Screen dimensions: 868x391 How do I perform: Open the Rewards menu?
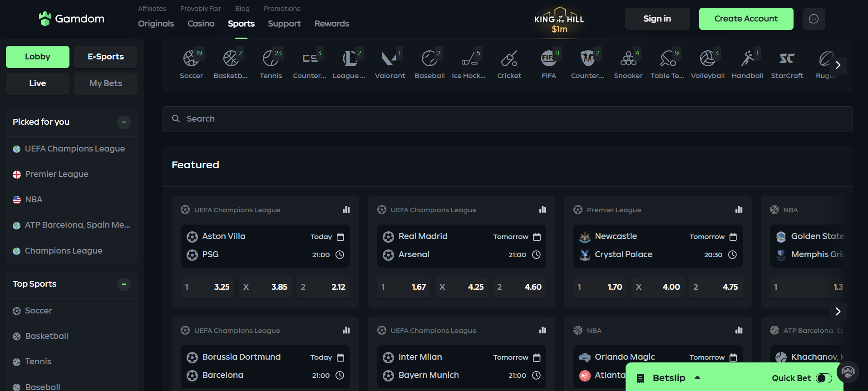[332, 24]
